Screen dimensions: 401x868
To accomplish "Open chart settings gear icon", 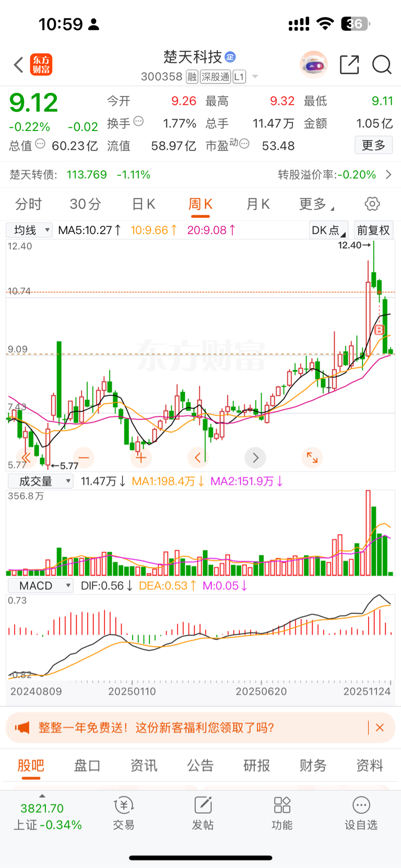I will coord(372,204).
